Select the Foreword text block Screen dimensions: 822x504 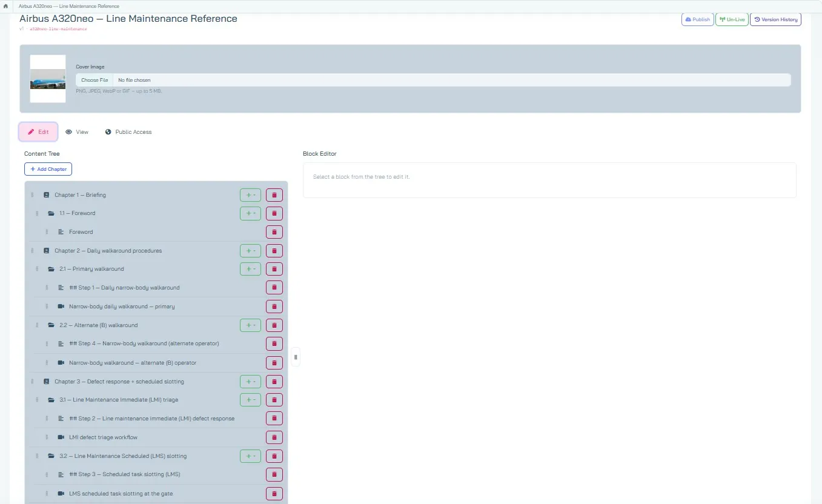point(81,232)
